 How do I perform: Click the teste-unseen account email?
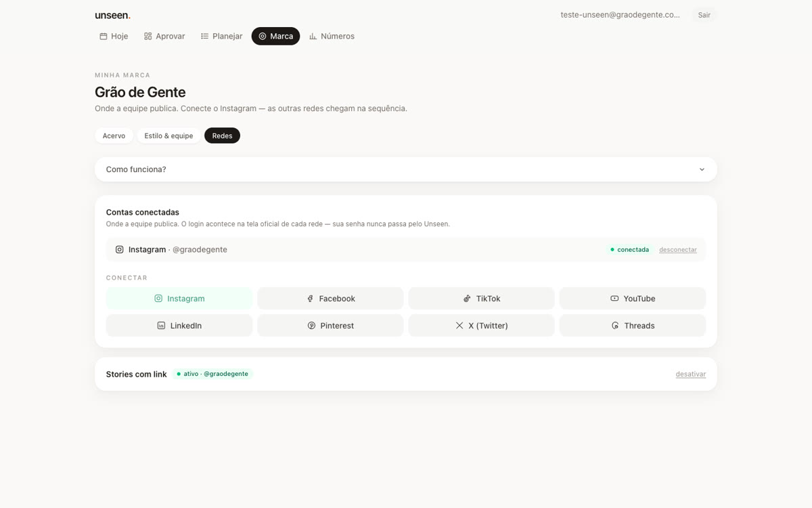(x=620, y=15)
